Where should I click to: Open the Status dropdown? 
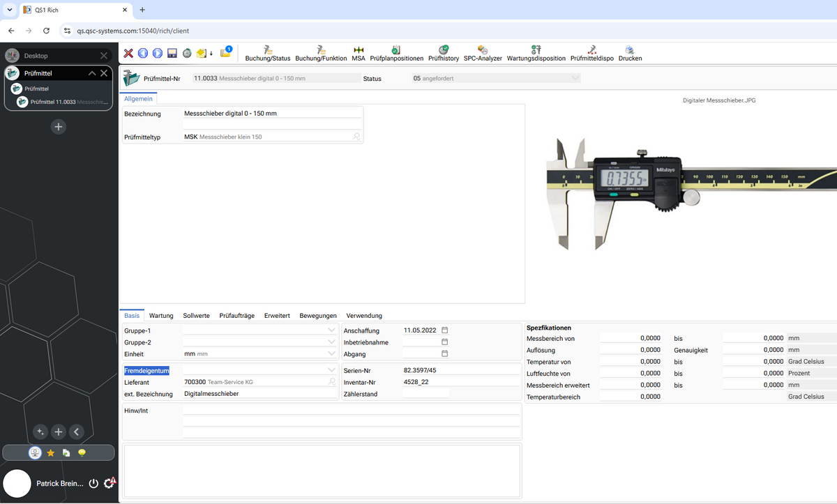(x=575, y=79)
